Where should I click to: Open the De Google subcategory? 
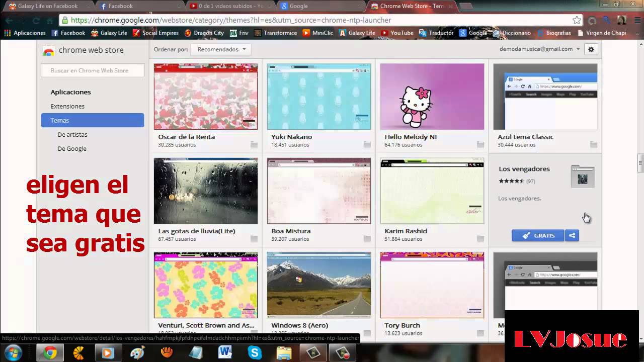[x=72, y=148]
